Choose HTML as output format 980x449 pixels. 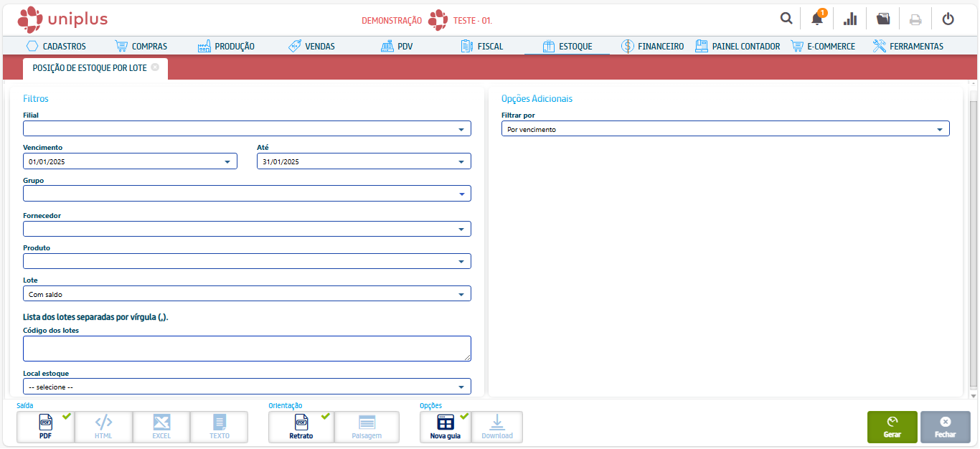(103, 427)
